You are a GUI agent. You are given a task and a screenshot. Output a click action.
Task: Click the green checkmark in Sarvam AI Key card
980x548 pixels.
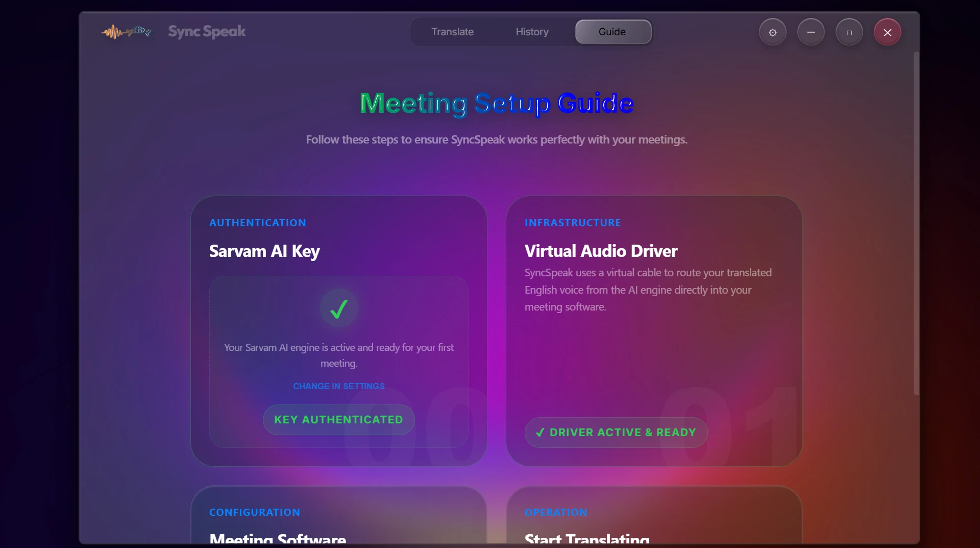pyautogui.click(x=339, y=308)
